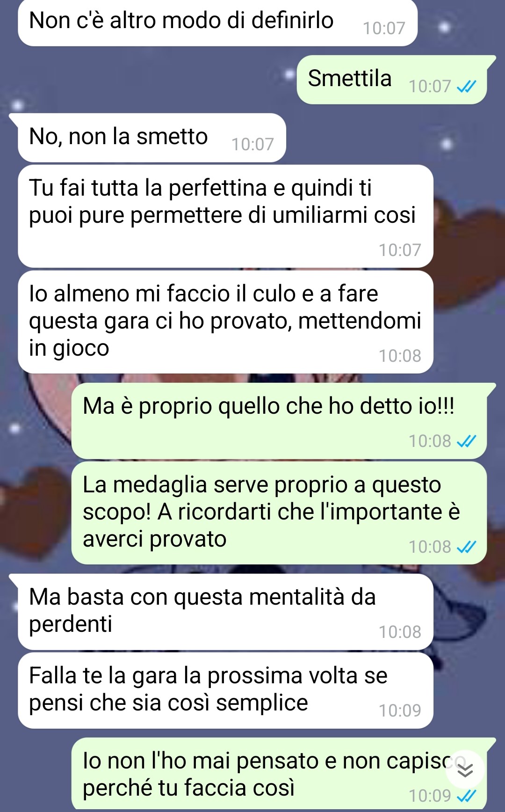Image resolution: width=505 pixels, height=812 pixels.
Task: Tap the 10:08 timestamp on the 'mentalità da perdenti' message
Action: (400, 632)
